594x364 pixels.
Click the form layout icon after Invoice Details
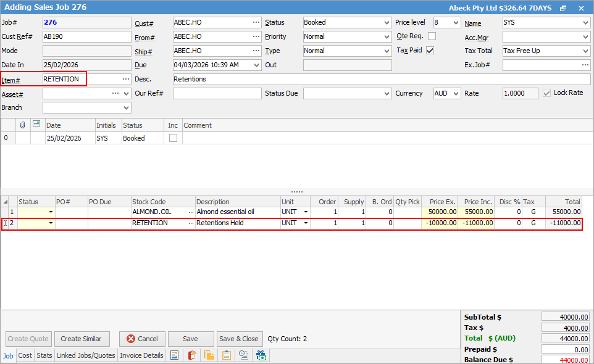[x=174, y=355]
